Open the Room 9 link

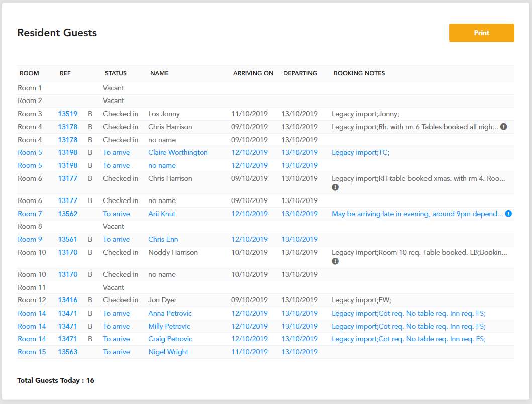pos(30,239)
